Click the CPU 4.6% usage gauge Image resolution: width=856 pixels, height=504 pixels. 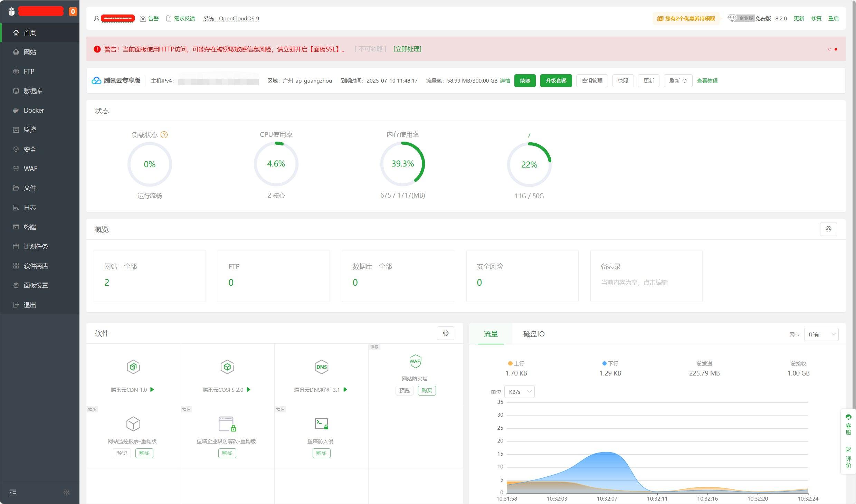point(276,164)
